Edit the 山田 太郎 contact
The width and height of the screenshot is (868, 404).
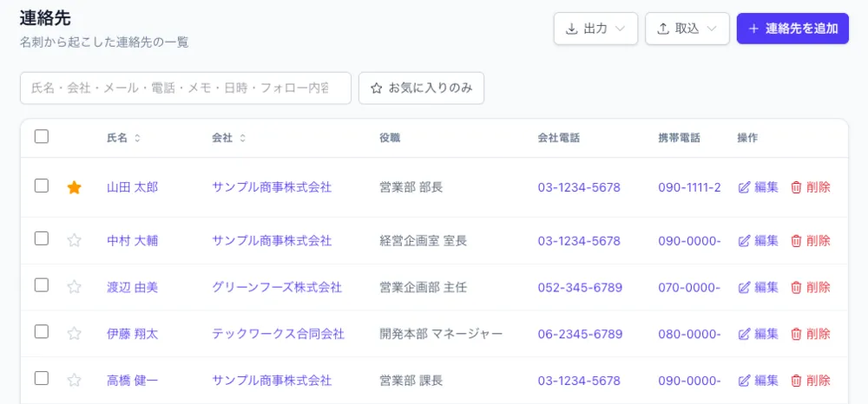pos(759,187)
